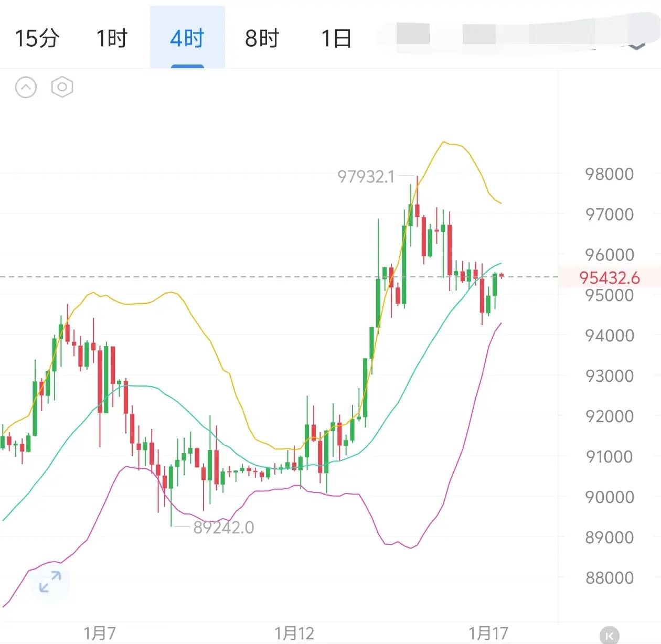Screen dimensions: 661x644
Task: Select the 1日 timeframe tab
Action: 336,38
